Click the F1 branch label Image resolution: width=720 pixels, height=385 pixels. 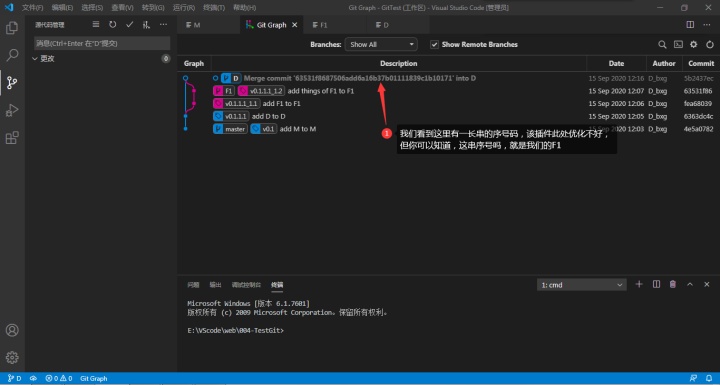224,91
